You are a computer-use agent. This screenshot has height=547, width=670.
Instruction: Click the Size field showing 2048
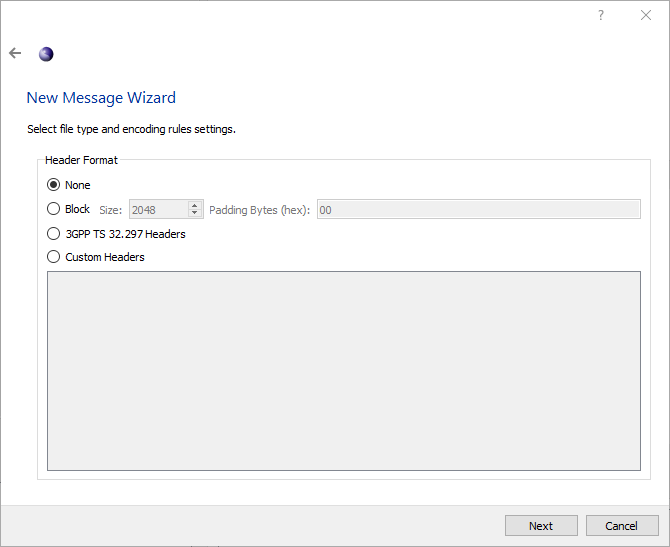156,210
